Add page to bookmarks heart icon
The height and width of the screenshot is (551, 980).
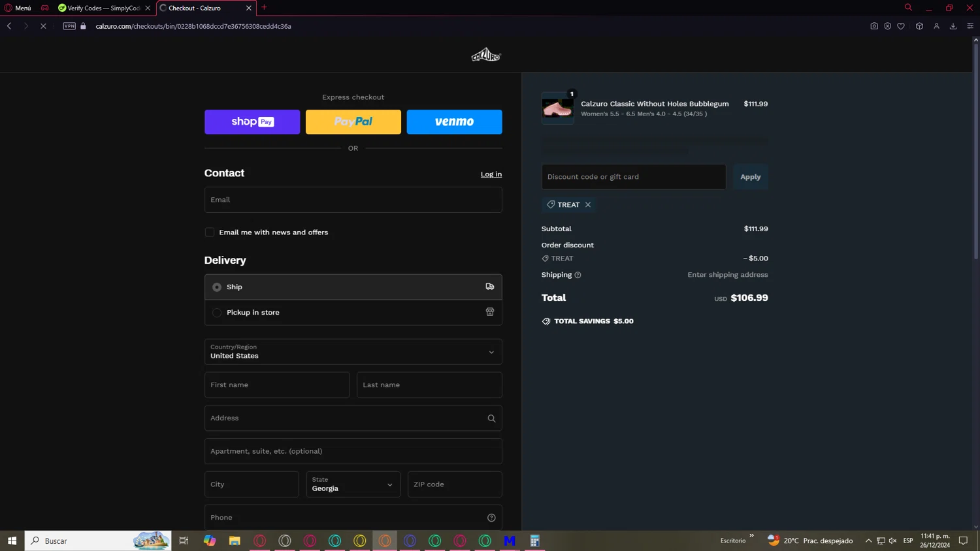[x=901, y=26]
